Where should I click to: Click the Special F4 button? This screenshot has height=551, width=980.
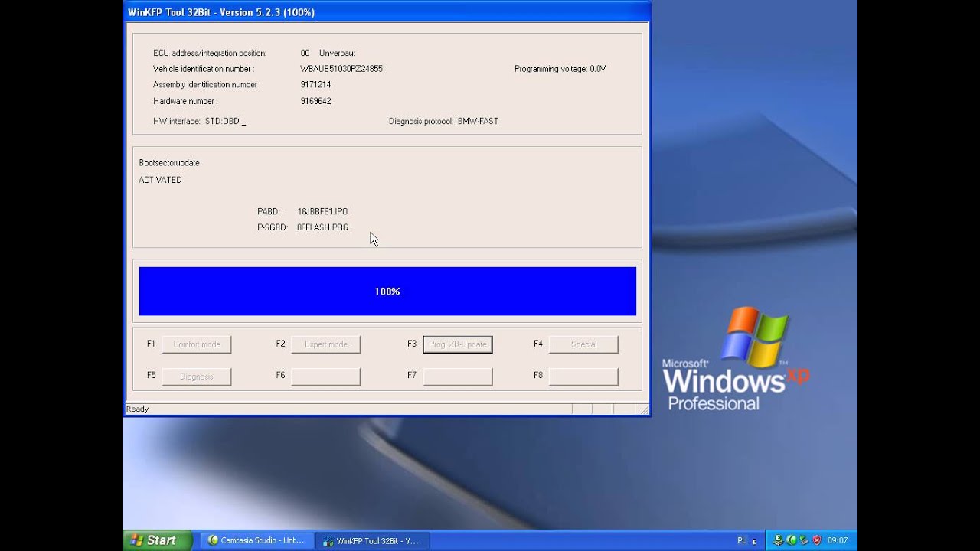tap(583, 344)
